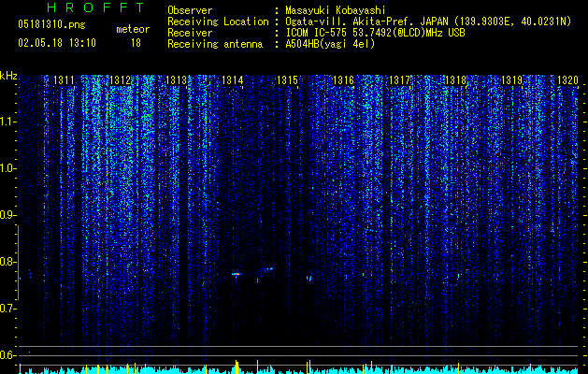Click the 1313 time marker
Screen dimensions: 588x374
[x=177, y=80]
